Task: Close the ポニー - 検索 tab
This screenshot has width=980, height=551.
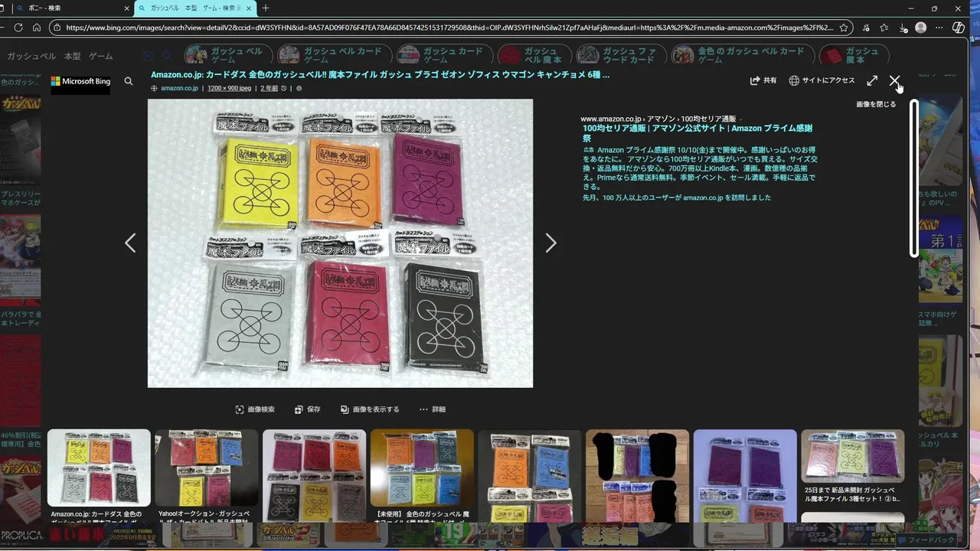Action: pyautogui.click(x=126, y=8)
